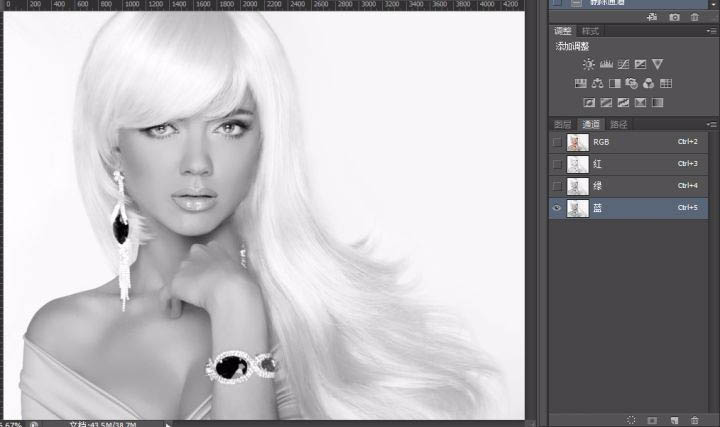Viewport: 720px width, 427px height.
Task: Add a Photo Filter adjustment
Action: point(631,84)
